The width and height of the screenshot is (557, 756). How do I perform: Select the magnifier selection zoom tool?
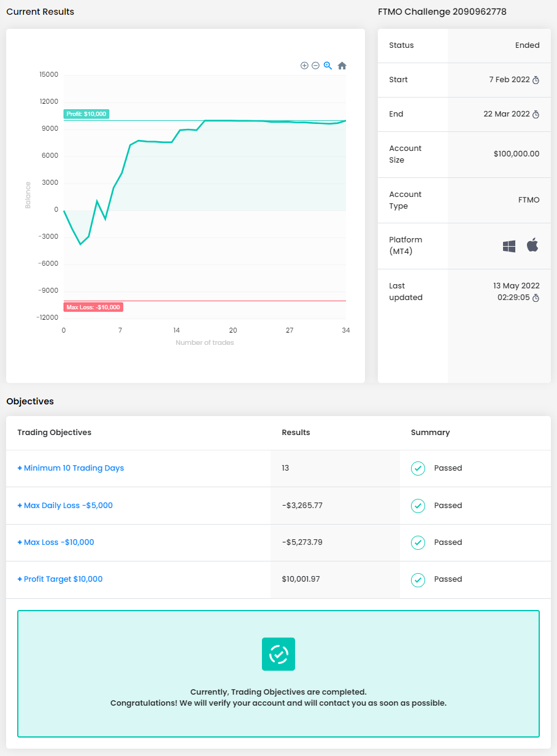328,66
